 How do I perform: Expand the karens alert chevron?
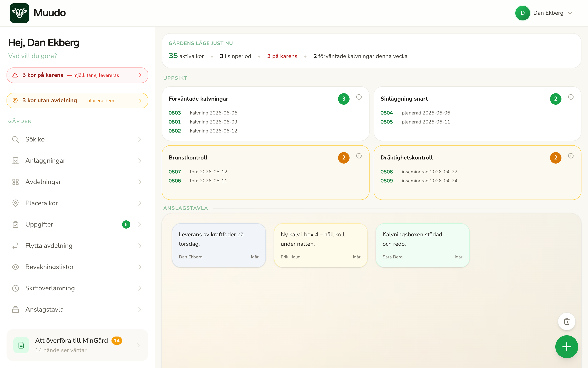pyautogui.click(x=140, y=75)
